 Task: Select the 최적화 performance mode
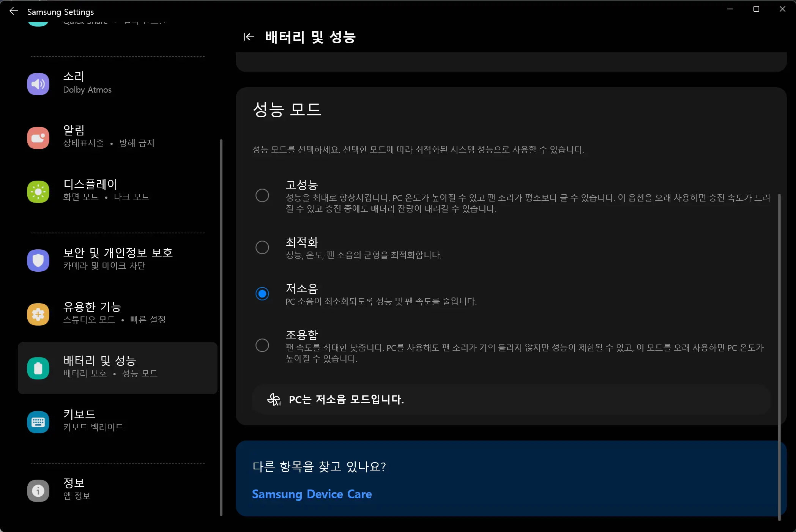(x=262, y=247)
